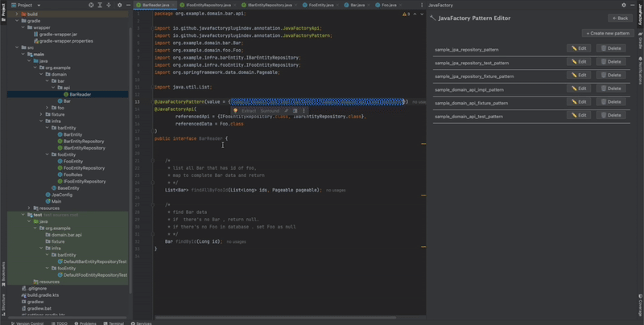Viewport: 644px width, 325px height.
Task: Open JavaFactory panel settings gear
Action: pos(624,5)
